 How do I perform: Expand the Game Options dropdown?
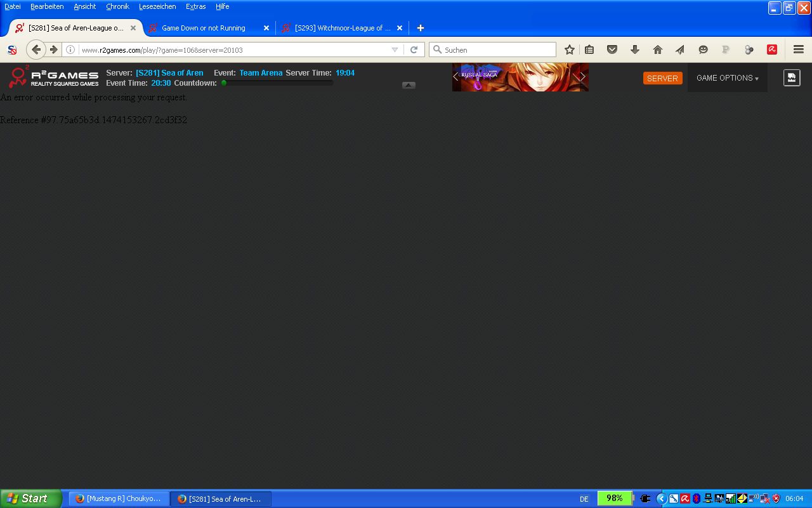(727, 78)
